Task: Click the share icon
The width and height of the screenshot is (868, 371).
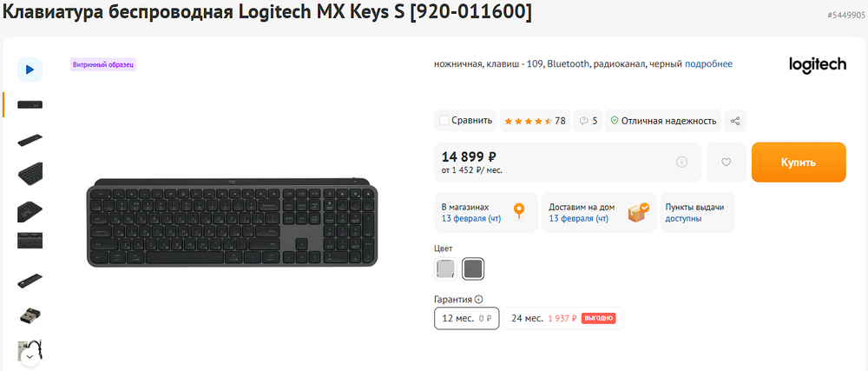Action: tap(735, 121)
